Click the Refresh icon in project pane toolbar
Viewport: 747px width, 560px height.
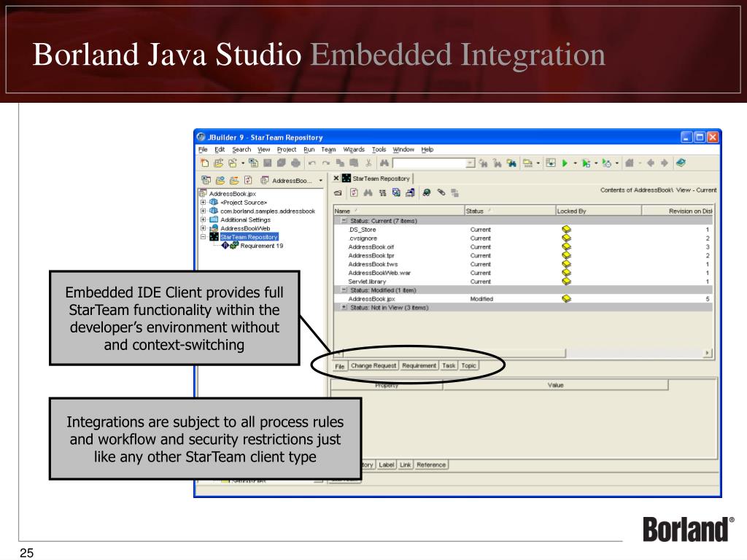[248, 180]
